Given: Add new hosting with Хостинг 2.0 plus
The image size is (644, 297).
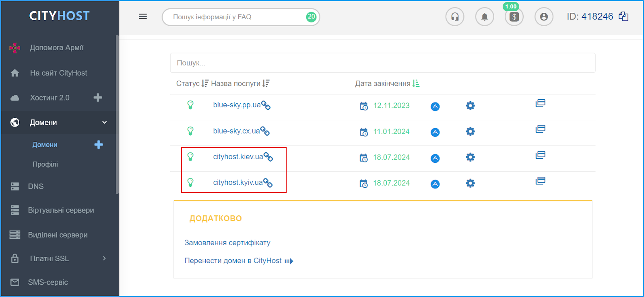Looking at the screenshot, I should (x=98, y=98).
